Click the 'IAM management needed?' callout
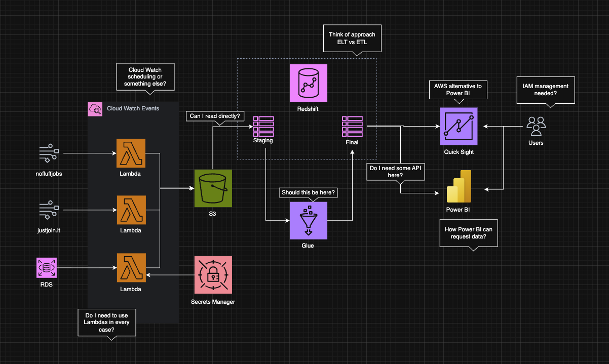Viewport: 609px width, 364px height. click(546, 90)
